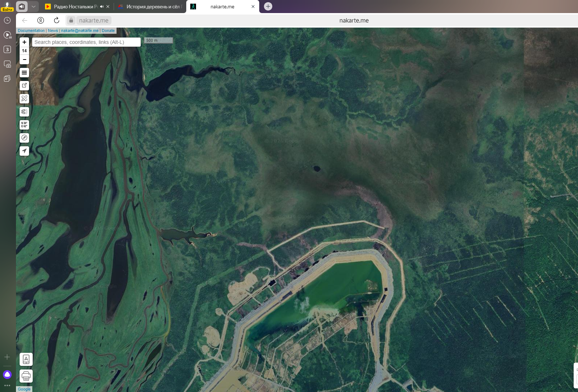Image resolution: width=578 pixels, height=392 pixels.
Task: Open the Documentation link
Action: (31, 31)
